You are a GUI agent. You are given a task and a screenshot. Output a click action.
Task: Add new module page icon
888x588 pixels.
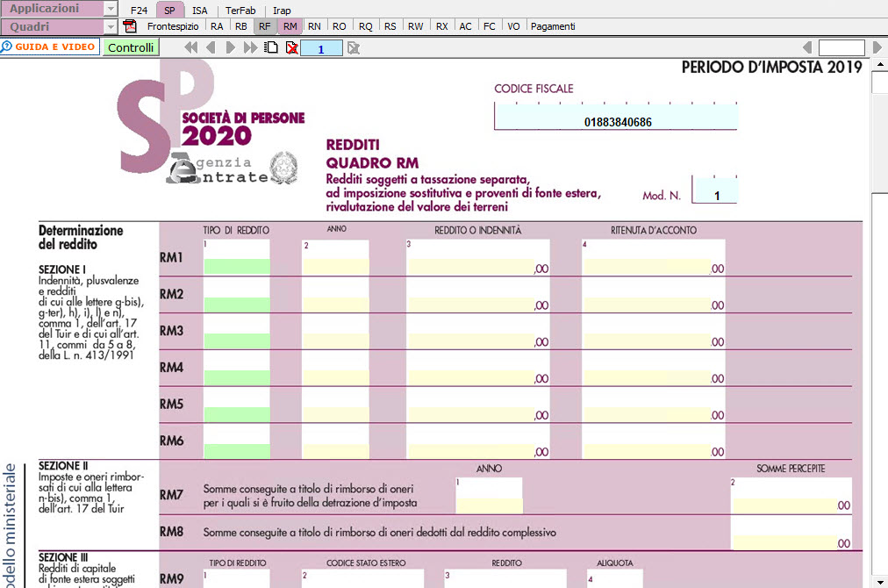[272, 47]
